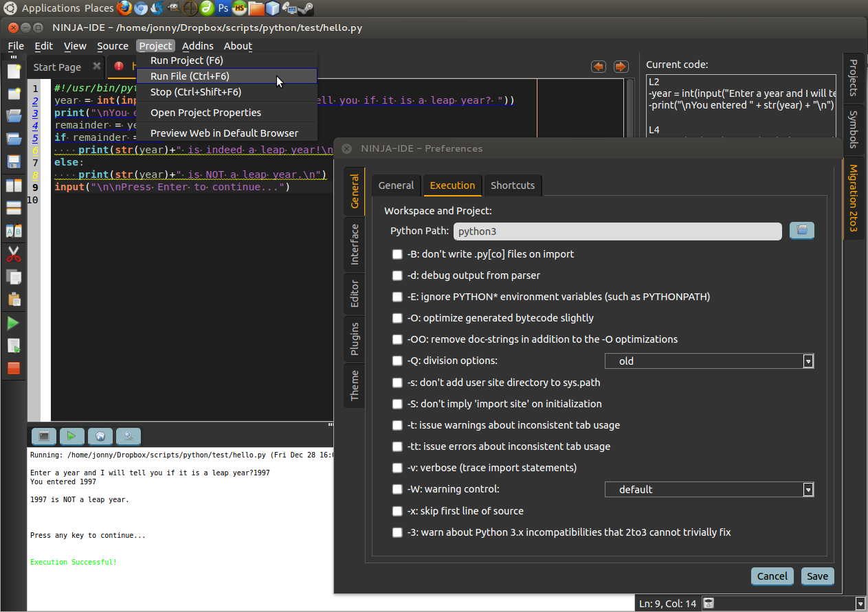Show the console with bottom panel terminal icon

tap(43, 435)
